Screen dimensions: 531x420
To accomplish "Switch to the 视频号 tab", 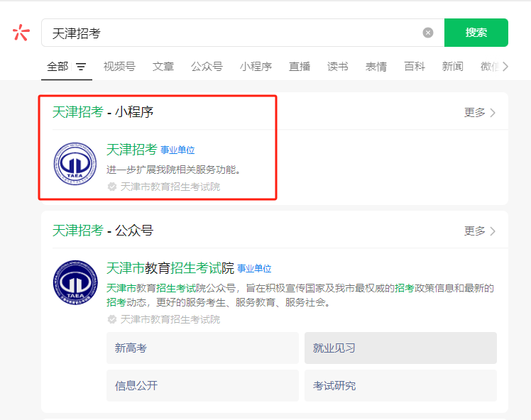I will (119, 66).
